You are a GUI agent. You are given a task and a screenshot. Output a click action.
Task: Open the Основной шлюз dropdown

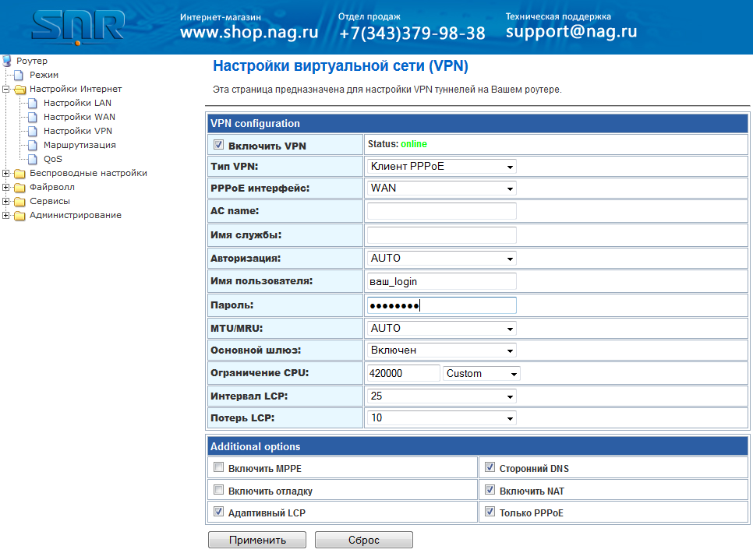pos(442,350)
